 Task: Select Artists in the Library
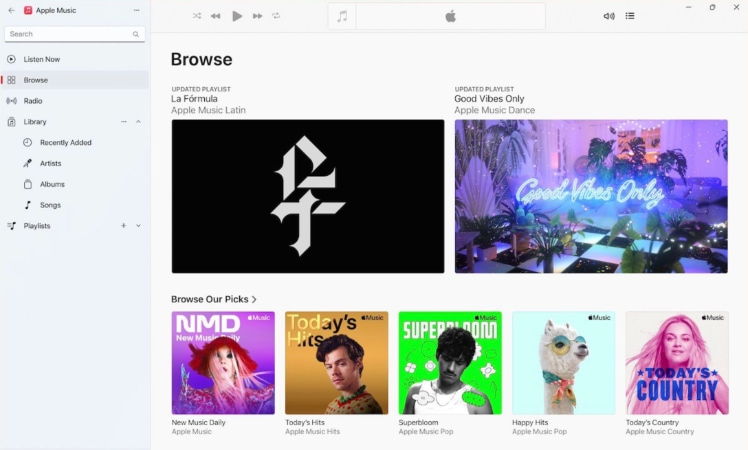(x=51, y=163)
